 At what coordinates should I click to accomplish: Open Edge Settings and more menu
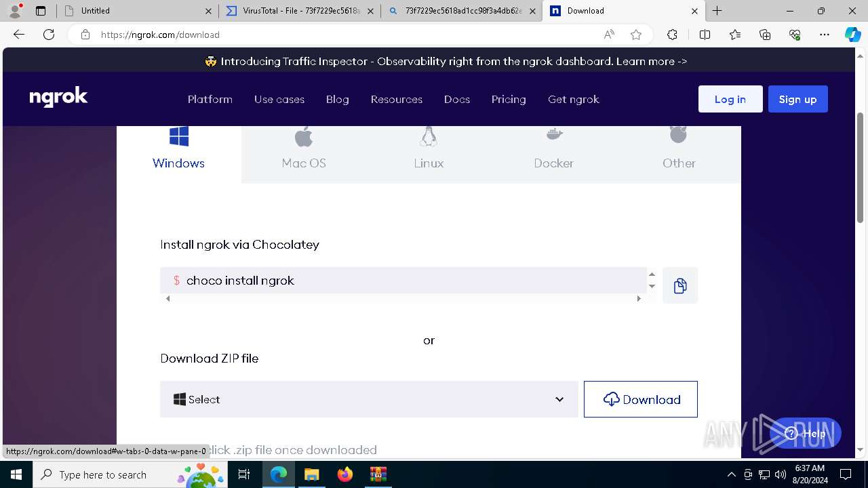[x=825, y=35]
